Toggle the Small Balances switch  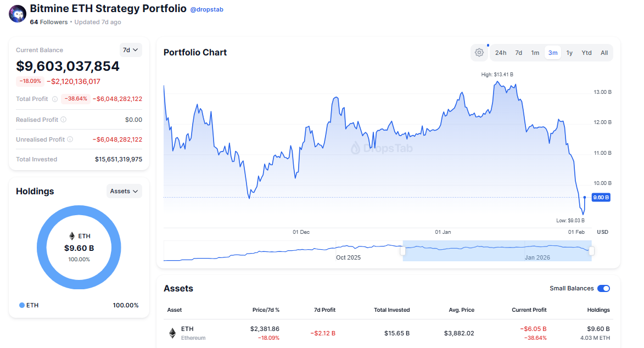(x=603, y=288)
